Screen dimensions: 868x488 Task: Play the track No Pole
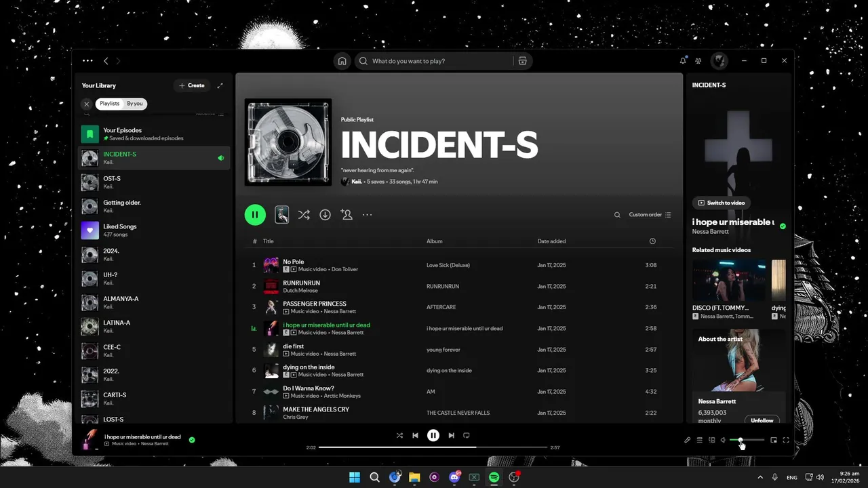(x=294, y=262)
